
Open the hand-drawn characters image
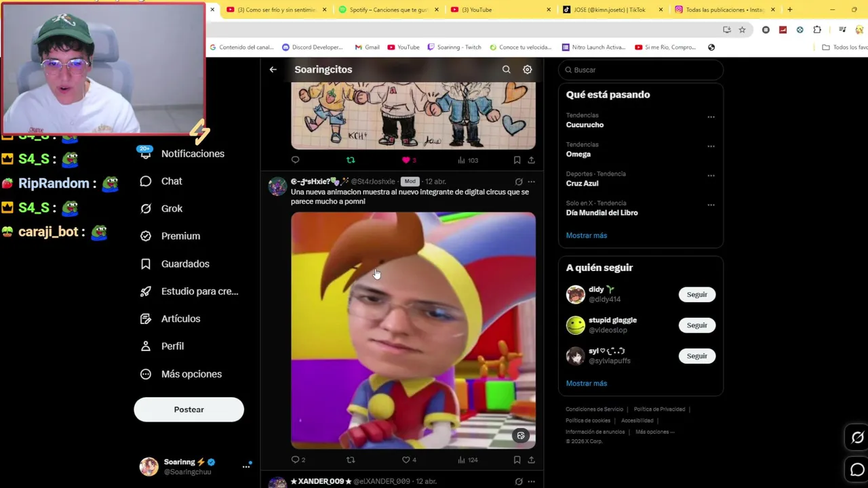pyautogui.click(x=413, y=115)
